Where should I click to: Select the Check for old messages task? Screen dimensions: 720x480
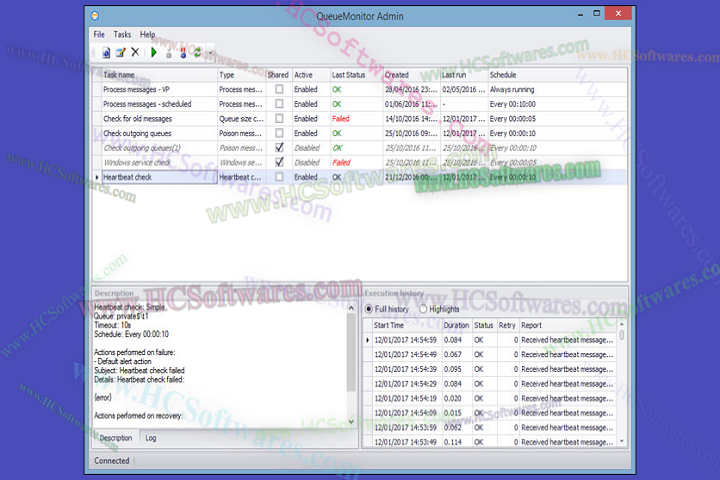click(x=360, y=119)
